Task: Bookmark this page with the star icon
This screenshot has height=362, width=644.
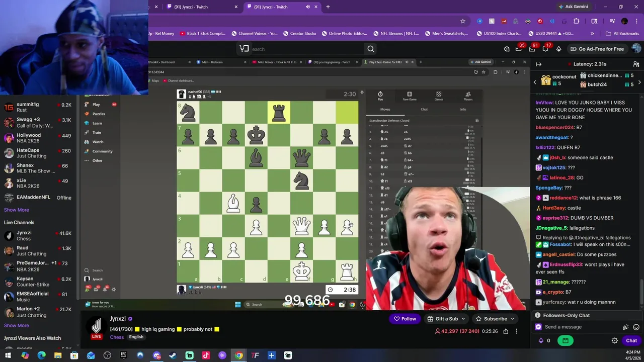Action: pos(463,21)
